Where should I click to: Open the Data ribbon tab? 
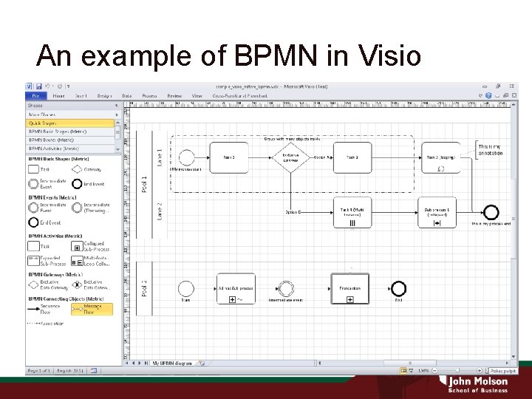[x=127, y=96]
